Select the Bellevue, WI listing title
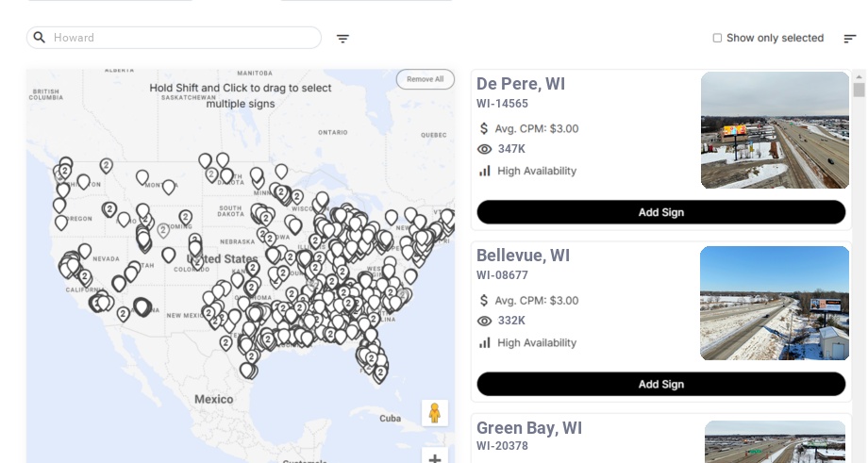The width and height of the screenshot is (868, 463). tap(523, 256)
